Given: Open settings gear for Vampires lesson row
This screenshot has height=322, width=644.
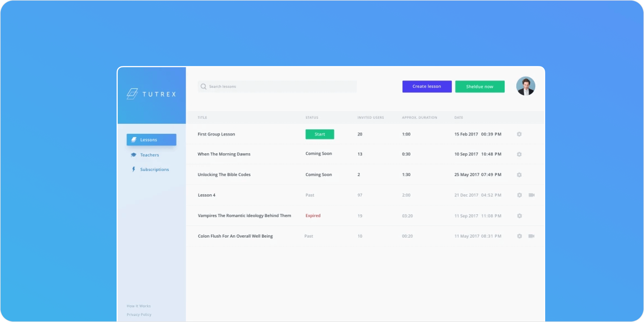Looking at the screenshot, I should pos(519,216).
